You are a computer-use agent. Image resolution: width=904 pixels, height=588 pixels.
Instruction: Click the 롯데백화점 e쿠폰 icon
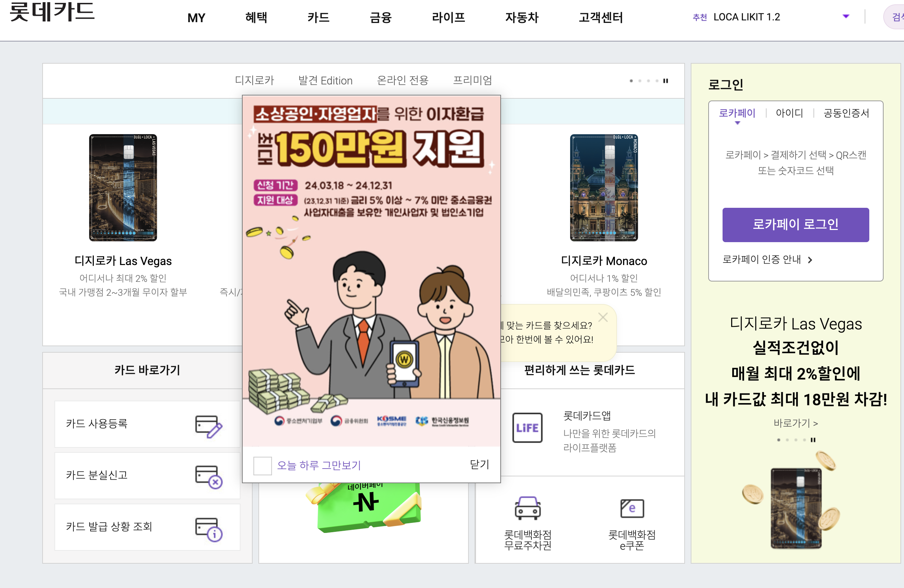[x=632, y=508]
